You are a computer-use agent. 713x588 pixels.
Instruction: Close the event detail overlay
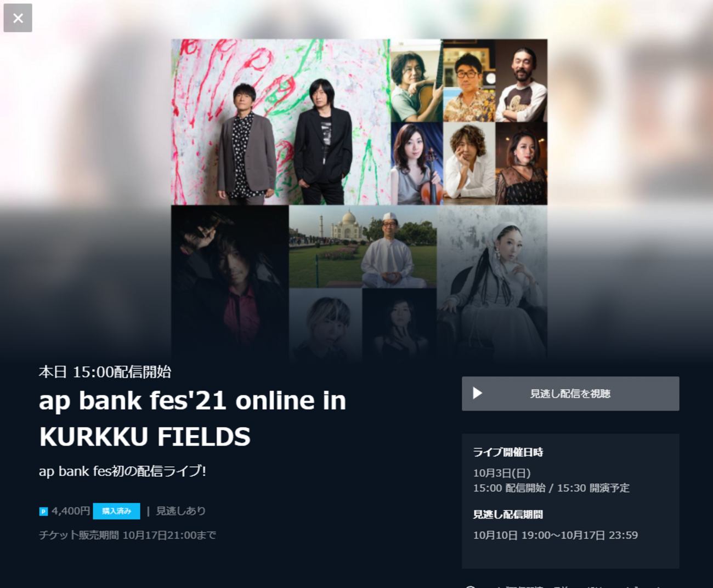coord(18,18)
